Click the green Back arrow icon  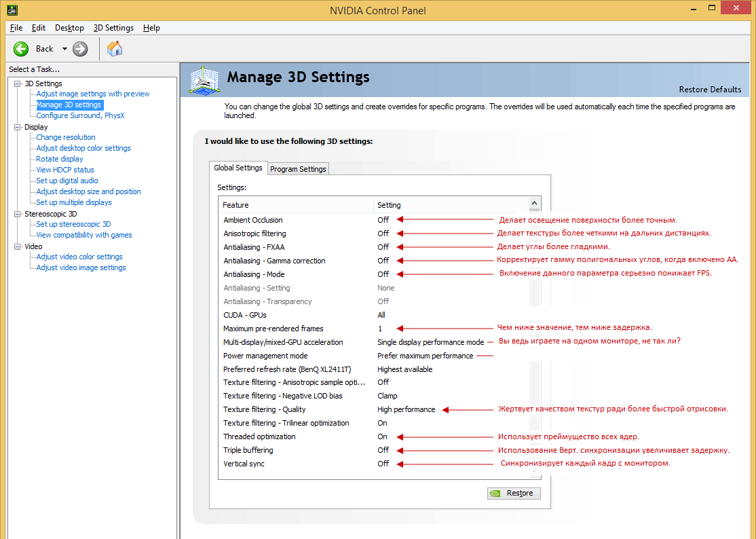click(21, 49)
